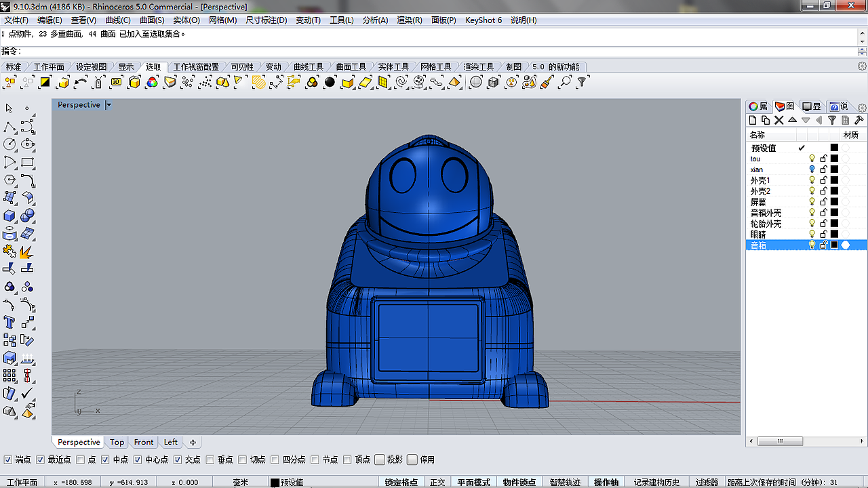868x488 pixels.
Task: Select the fillet curves tool
Action: pos(28,180)
